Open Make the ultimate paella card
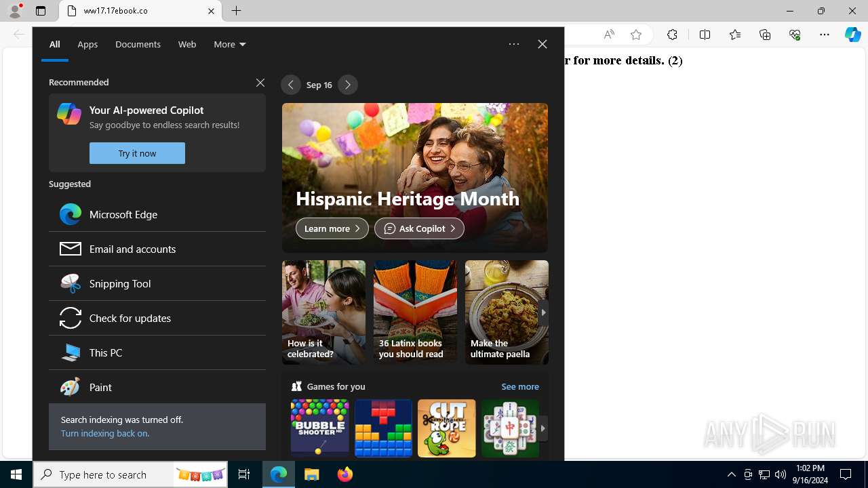The image size is (868, 488). tap(507, 312)
